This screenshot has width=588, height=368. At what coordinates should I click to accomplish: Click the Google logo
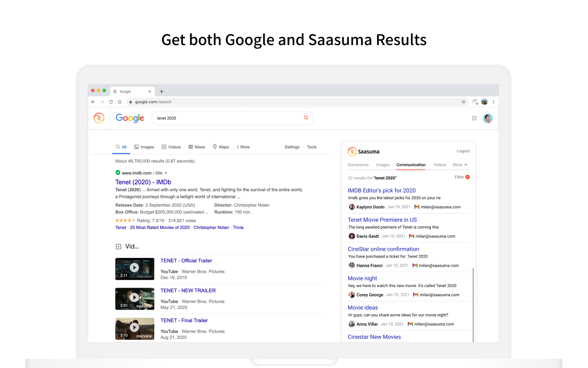coord(130,118)
